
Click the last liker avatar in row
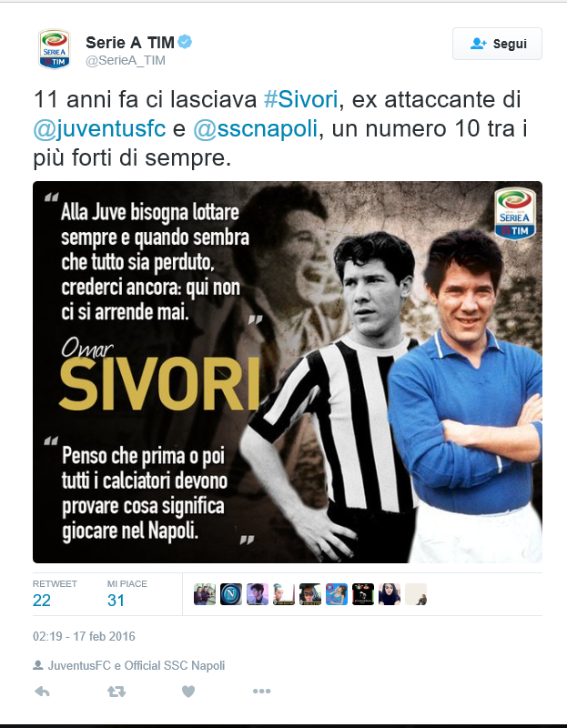[416, 594]
